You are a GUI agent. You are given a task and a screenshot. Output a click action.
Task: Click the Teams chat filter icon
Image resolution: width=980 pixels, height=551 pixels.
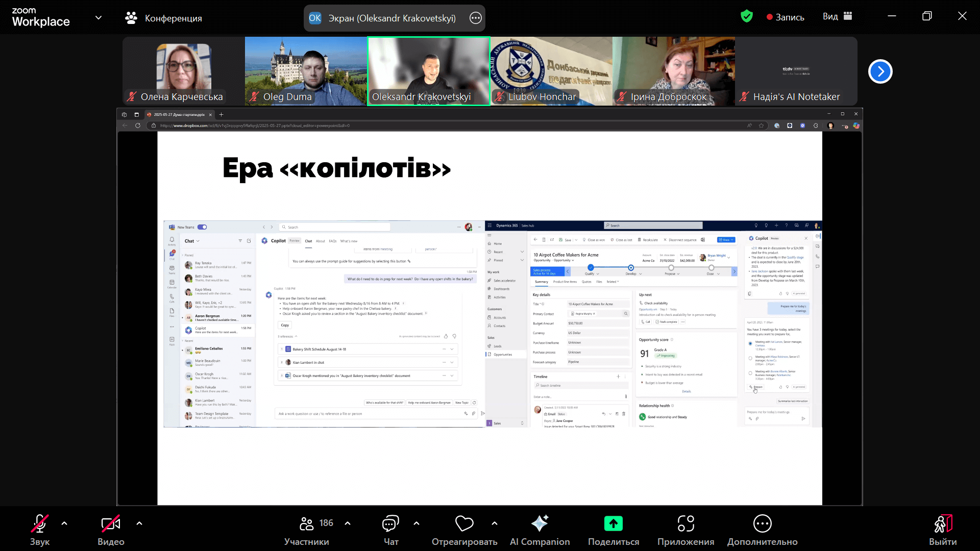tap(240, 241)
